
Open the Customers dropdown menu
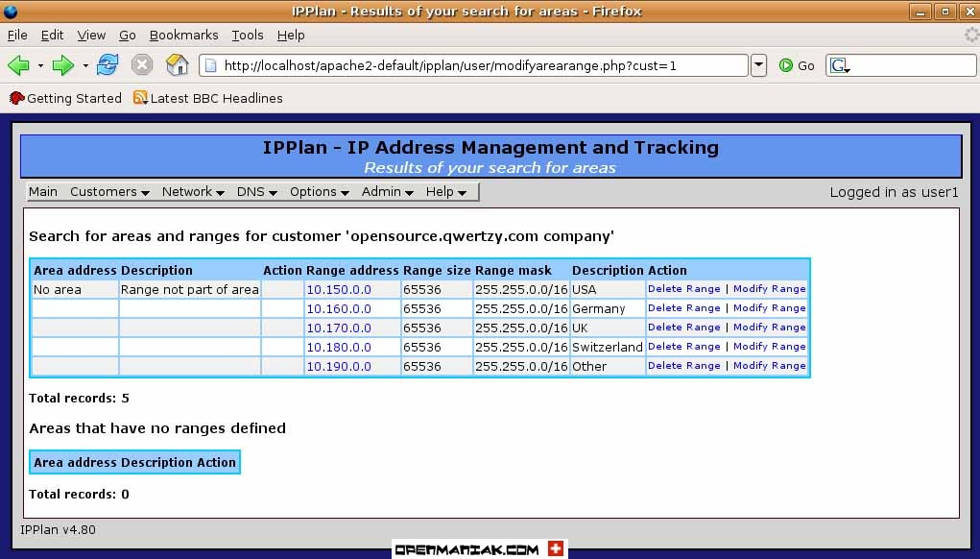109,192
